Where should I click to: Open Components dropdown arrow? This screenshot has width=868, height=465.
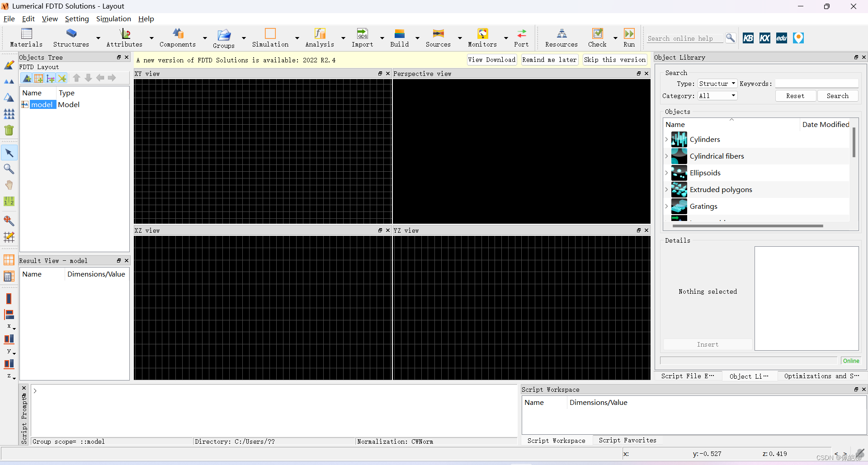pos(205,38)
